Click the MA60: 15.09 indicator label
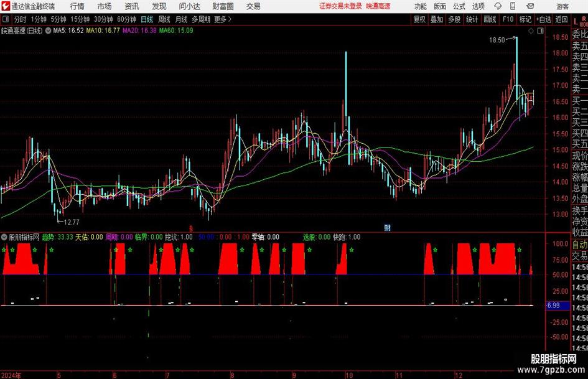588x379 pixels. (176, 30)
